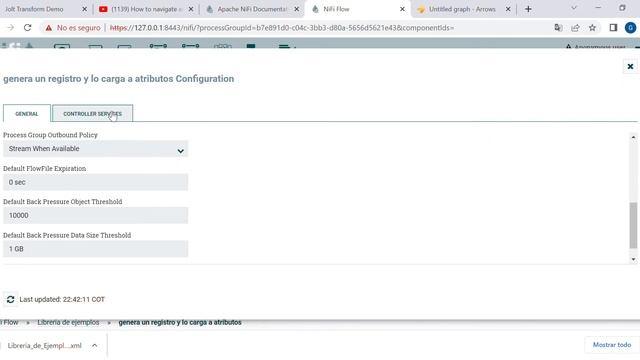The height and width of the screenshot is (360, 640).
Task: Switch to Jolt Transform Demo browser tab
Action: (35, 9)
